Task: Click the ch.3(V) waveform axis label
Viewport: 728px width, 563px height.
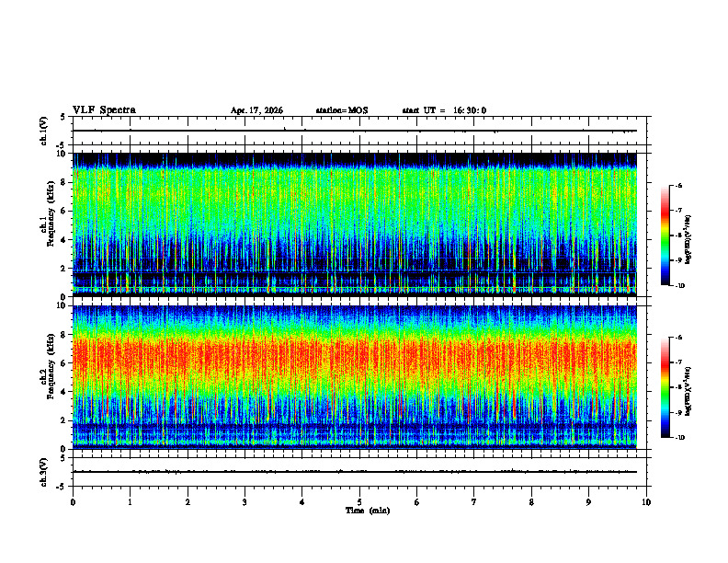Action: [44, 472]
